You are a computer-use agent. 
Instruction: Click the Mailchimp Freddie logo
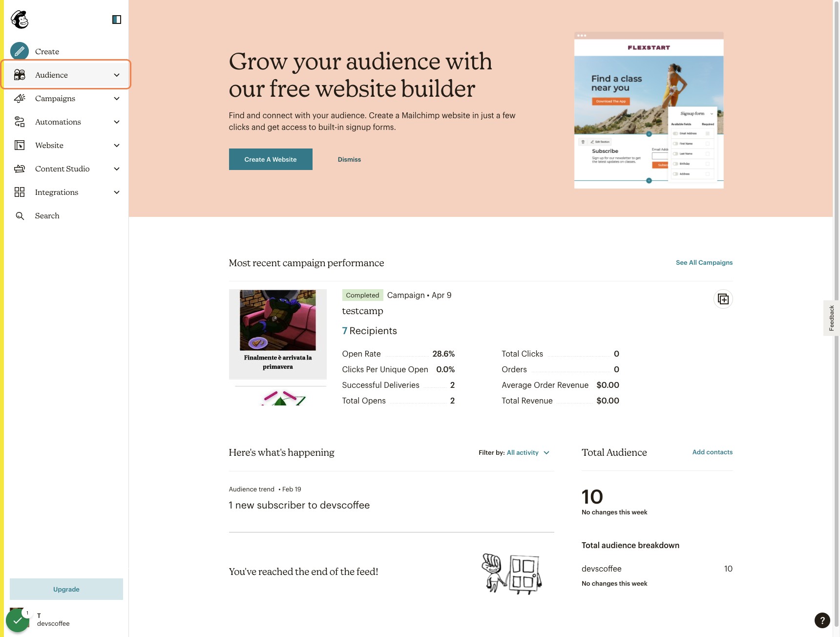click(20, 20)
